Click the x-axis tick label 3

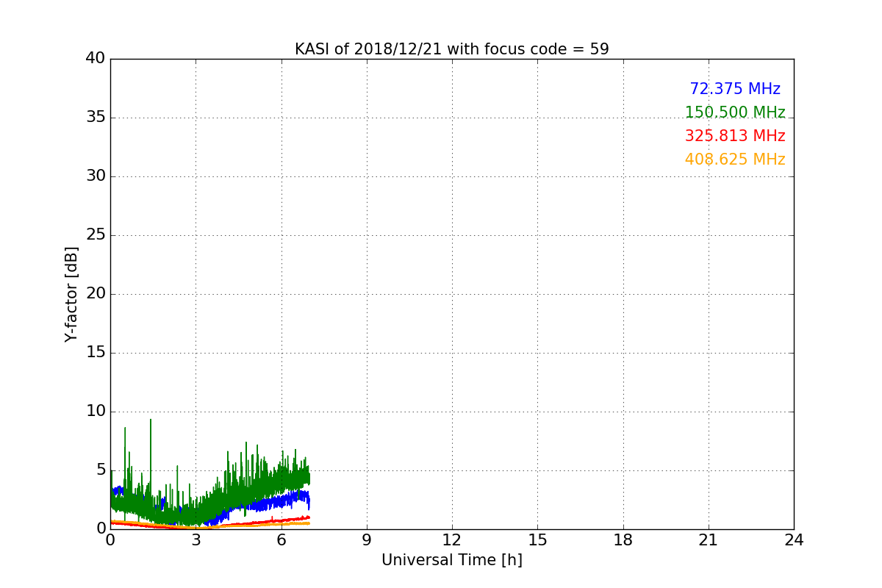point(196,540)
